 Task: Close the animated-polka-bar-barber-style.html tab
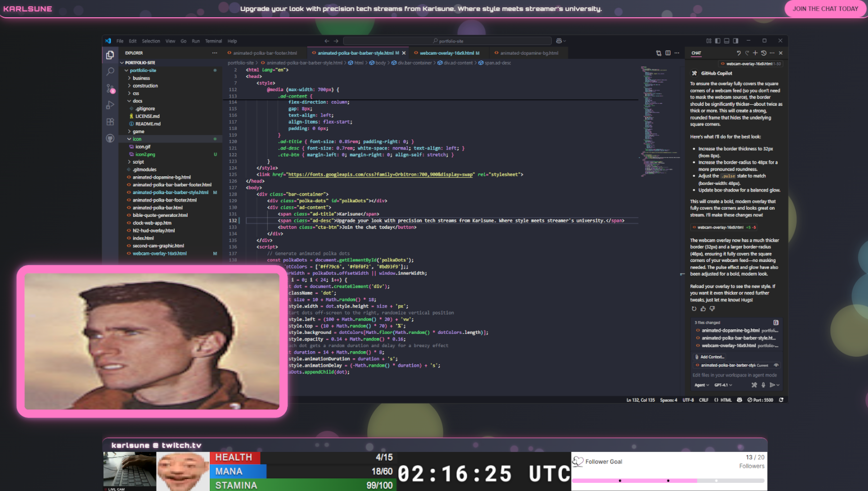(x=404, y=53)
